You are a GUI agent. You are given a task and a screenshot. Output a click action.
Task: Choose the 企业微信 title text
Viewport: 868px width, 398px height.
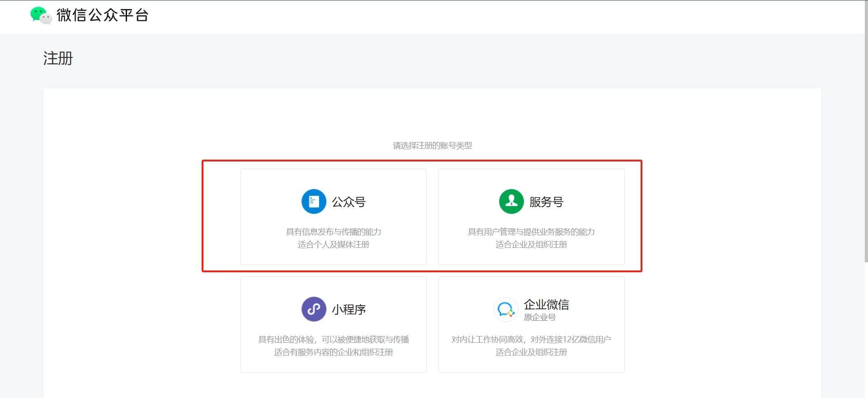[546, 304]
